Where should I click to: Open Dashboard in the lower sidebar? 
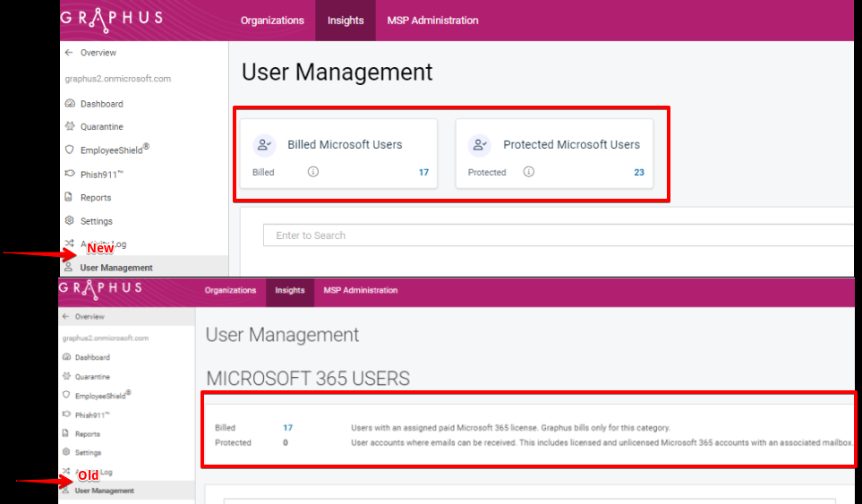(x=92, y=357)
